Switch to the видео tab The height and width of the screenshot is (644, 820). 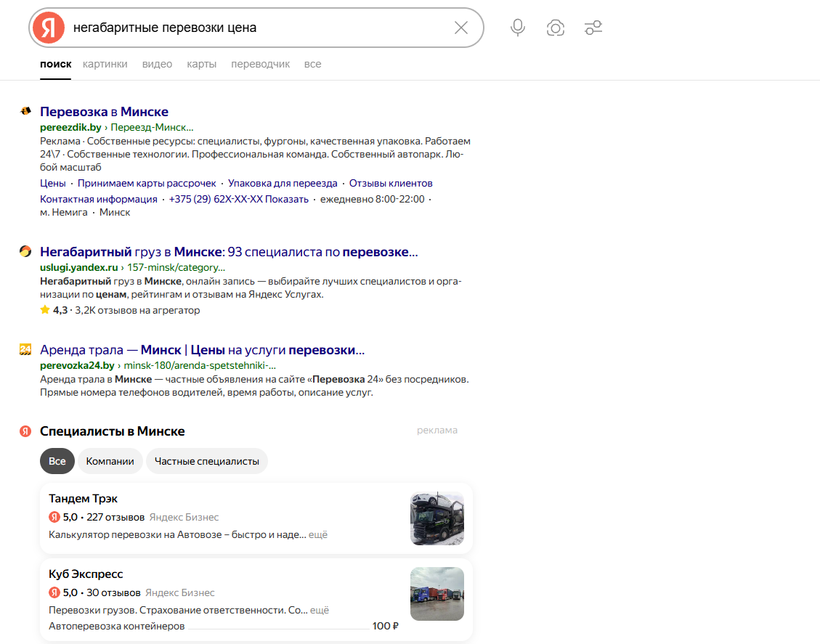(x=157, y=64)
